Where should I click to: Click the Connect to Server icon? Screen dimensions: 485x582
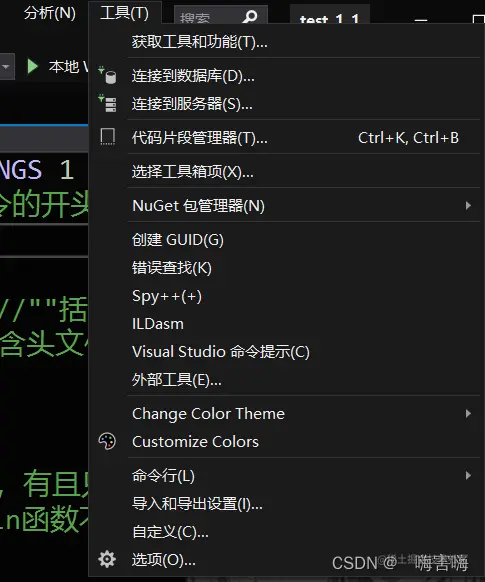point(107,103)
